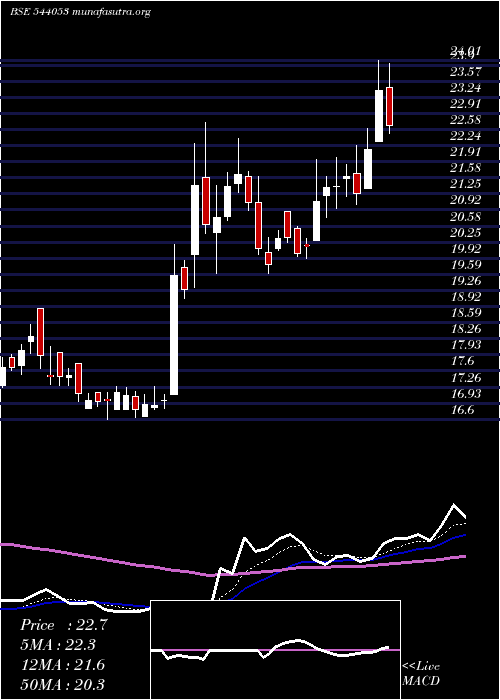Click the '<<Live MACD' label
500x700 pixels.
tap(421, 674)
